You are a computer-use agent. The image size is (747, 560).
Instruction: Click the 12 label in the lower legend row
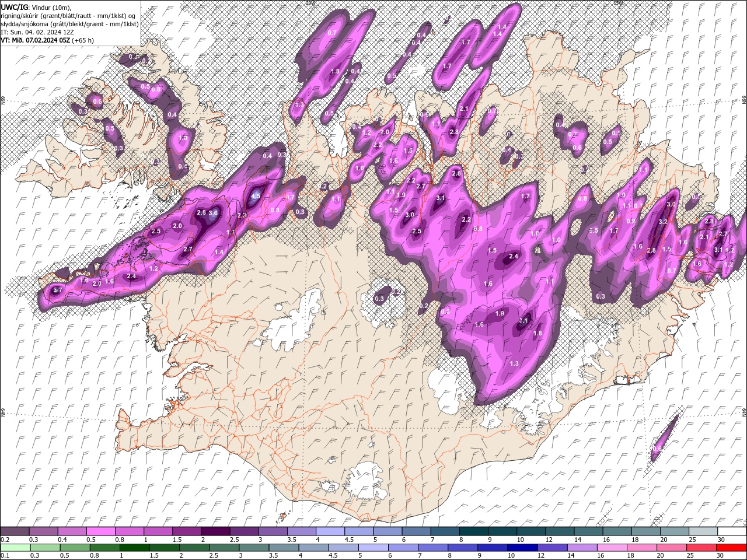click(x=541, y=555)
